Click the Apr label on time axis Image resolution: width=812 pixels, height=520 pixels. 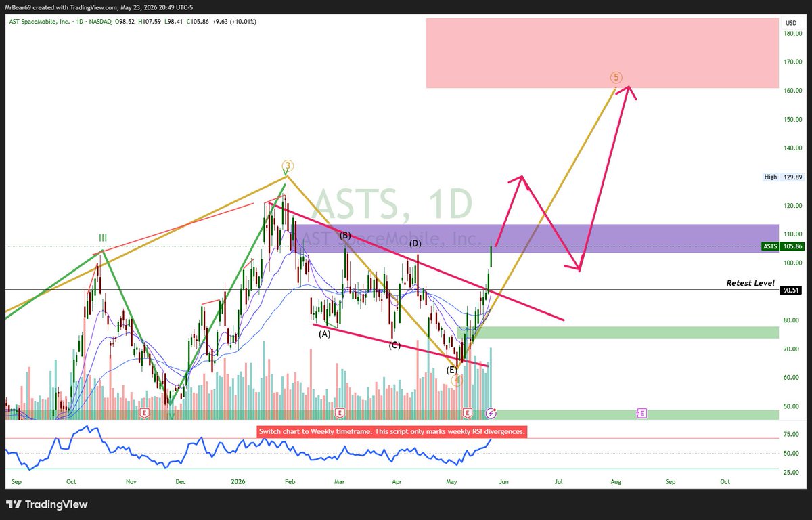click(397, 482)
